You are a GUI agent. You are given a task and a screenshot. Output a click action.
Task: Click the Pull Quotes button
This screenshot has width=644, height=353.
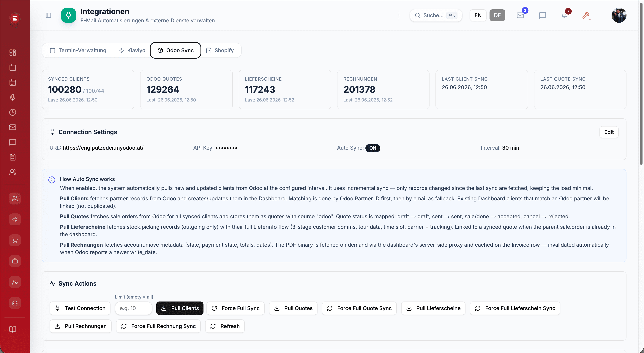tap(293, 308)
